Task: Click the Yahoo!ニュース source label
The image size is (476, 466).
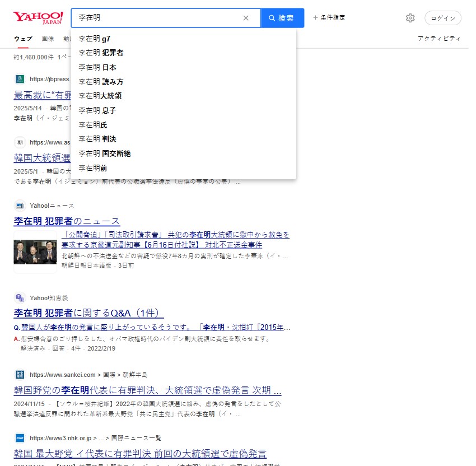Action: pos(52,206)
